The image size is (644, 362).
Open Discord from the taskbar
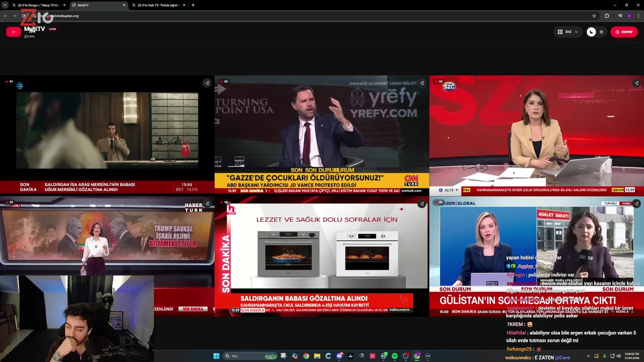pyautogui.click(x=340, y=356)
